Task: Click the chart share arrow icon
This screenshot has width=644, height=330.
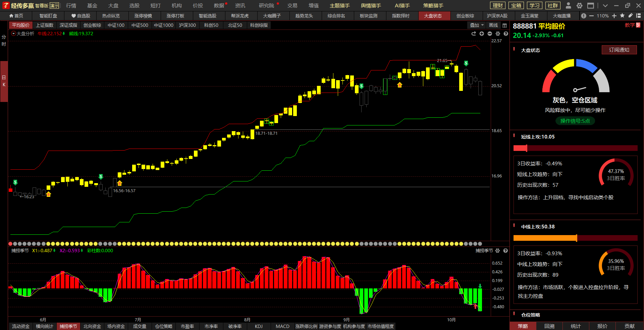Action: (x=474, y=34)
